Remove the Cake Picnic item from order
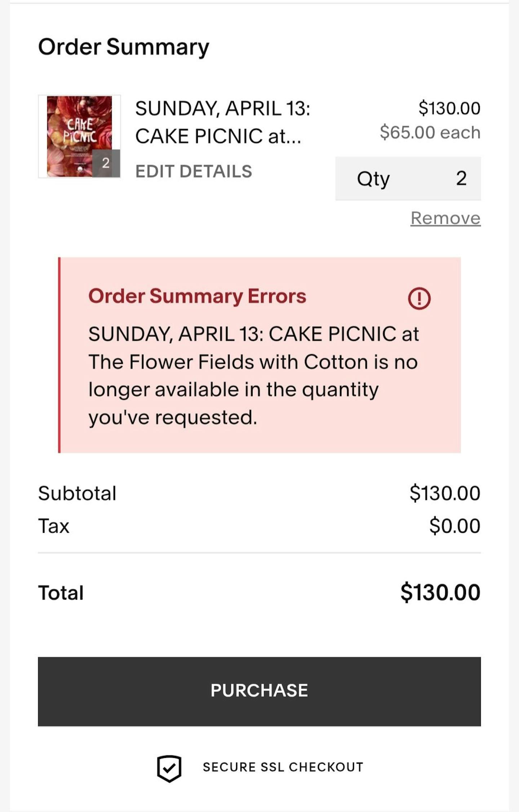 click(445, 218)
